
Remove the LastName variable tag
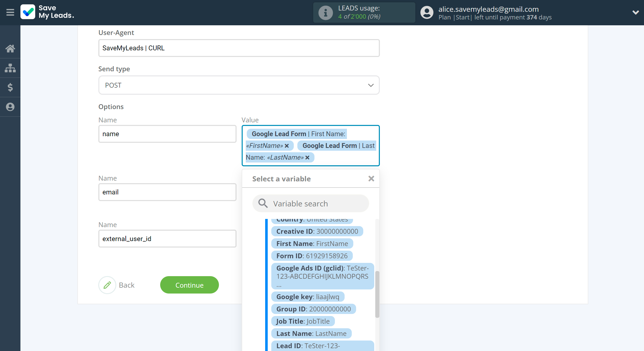pyautogui.click(x=307, y=157)
